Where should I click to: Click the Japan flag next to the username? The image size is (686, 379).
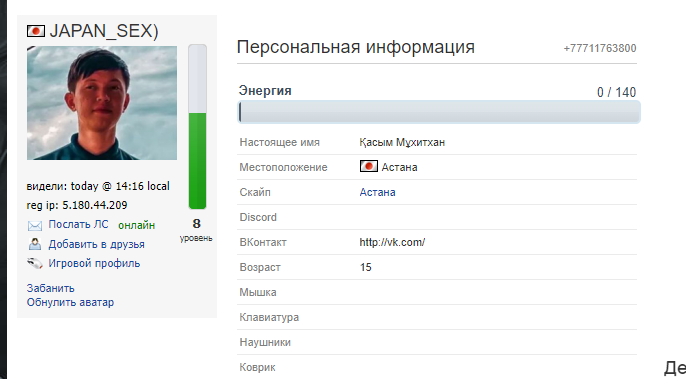point(35,31)
